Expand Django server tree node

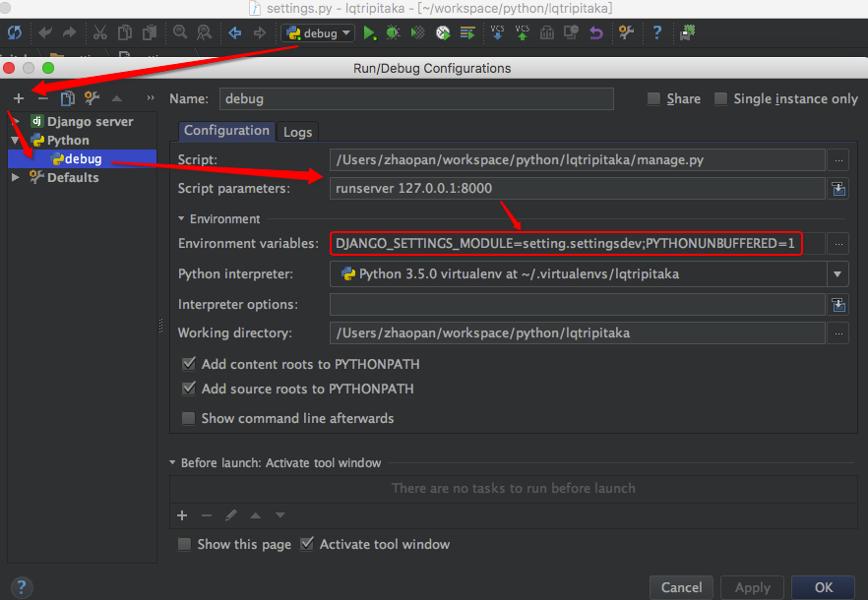click(16, 121)
